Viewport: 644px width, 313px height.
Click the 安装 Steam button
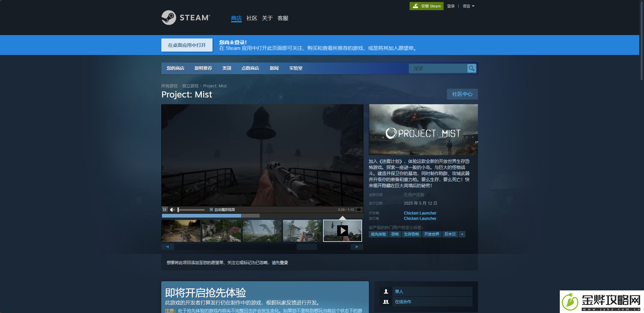[426, 6]
